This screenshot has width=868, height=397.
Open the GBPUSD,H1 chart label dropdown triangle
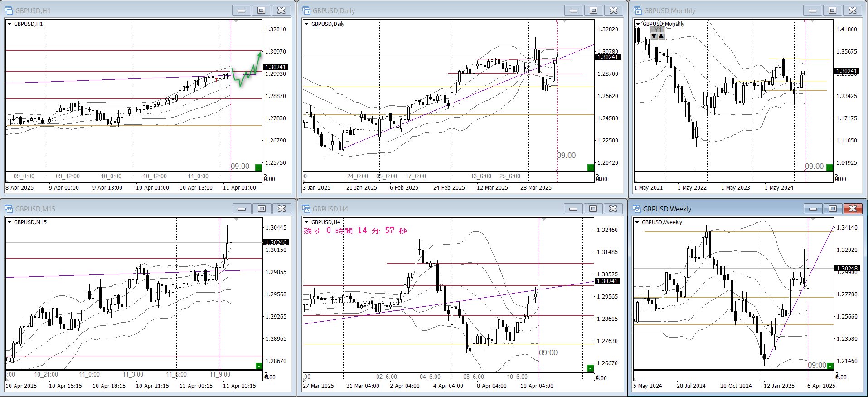coord(9,24)
